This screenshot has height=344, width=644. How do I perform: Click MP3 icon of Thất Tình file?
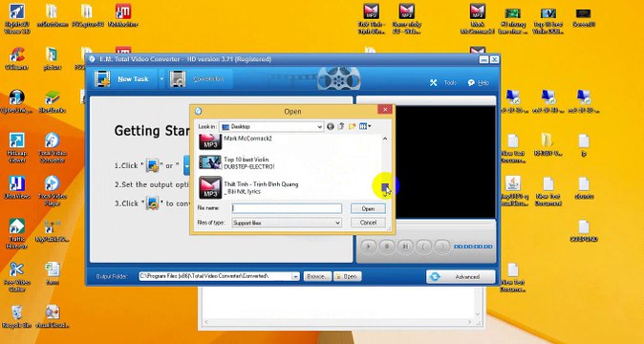coord(210,187)
